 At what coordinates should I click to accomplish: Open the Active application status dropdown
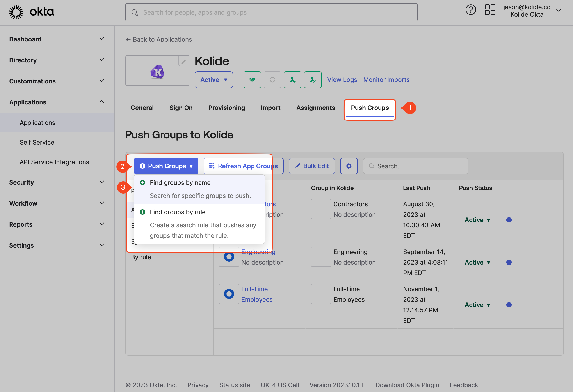pyautogui.click(x=214, y=80)
